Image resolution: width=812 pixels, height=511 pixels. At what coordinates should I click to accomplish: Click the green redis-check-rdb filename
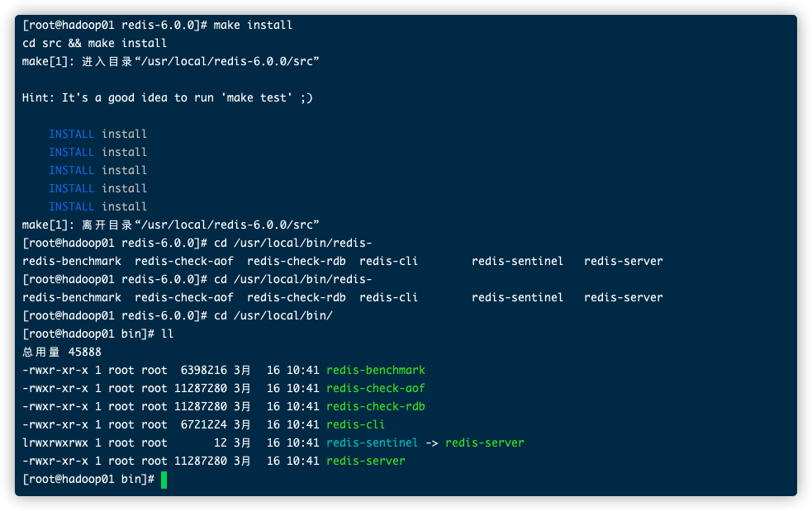[376, 406]
